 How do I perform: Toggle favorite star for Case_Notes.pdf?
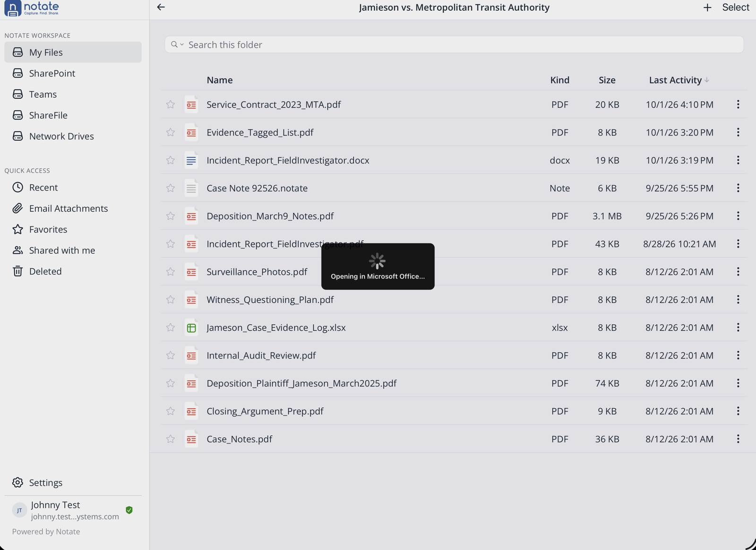point(171,439)
